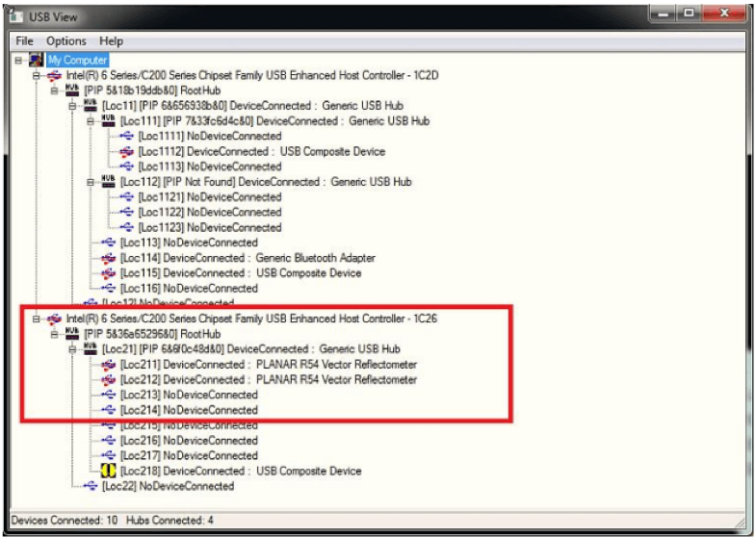Viewport: 756px width, 537px height.
Task: Collapse the Loc21 Generic USB Hub
Action: click(x=72, y=349)
